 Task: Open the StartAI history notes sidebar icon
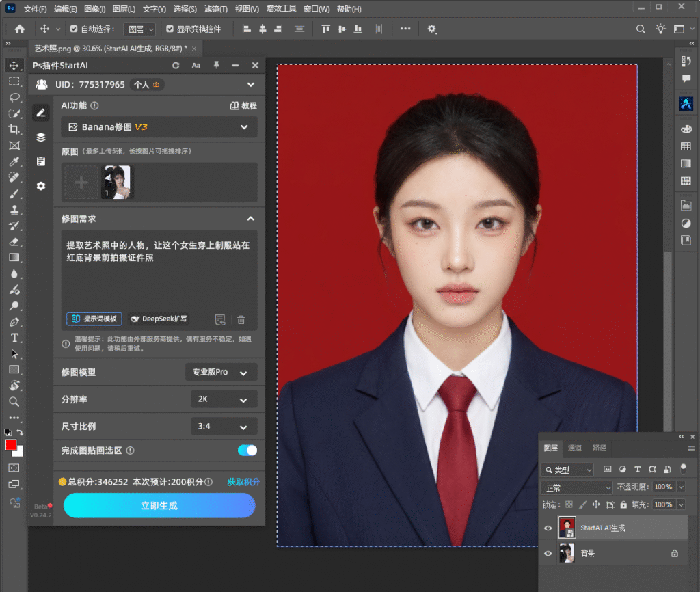click(x=41, y=161)
